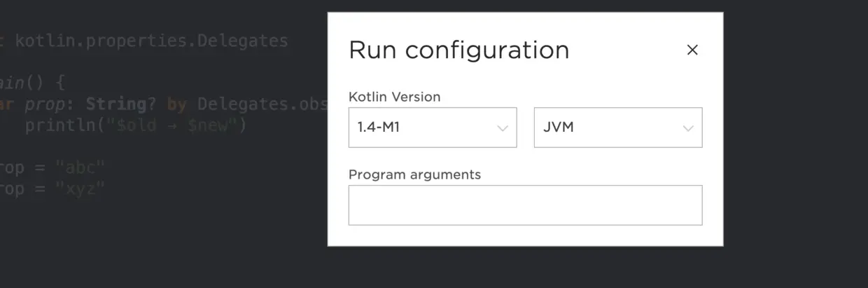Click the 'by' keyword in the code

(x=176, y=104)
